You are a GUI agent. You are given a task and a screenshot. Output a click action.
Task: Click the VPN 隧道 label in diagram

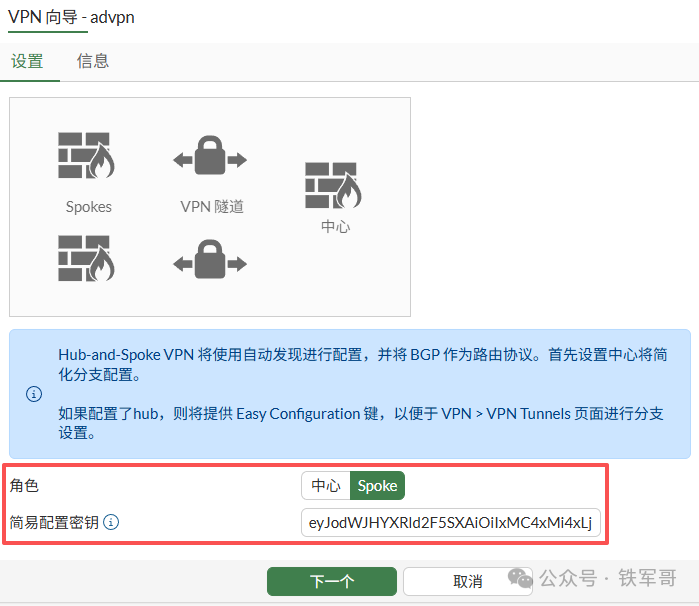(212, 207)
